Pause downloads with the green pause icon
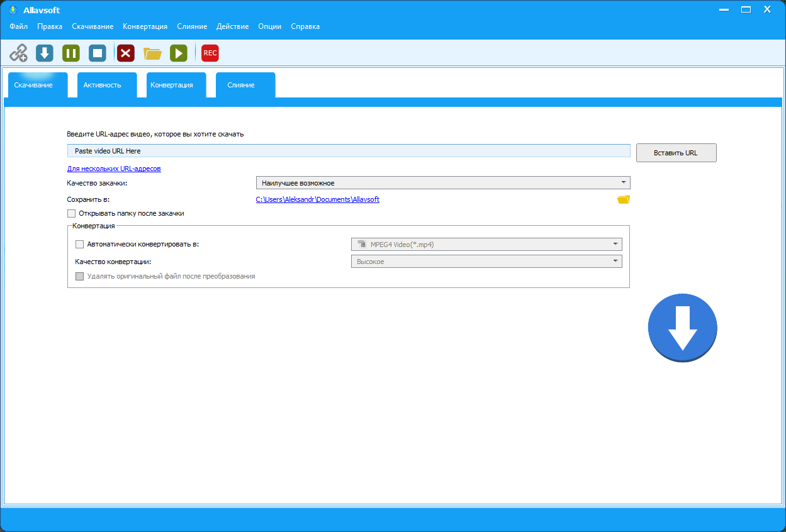This screenshot has width=786, height=532. [71, 53]
